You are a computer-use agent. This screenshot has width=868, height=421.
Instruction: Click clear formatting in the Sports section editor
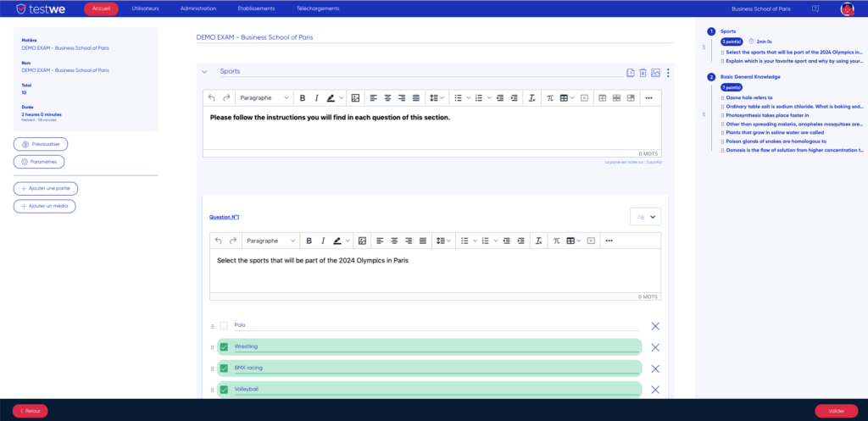click(531, 97)
